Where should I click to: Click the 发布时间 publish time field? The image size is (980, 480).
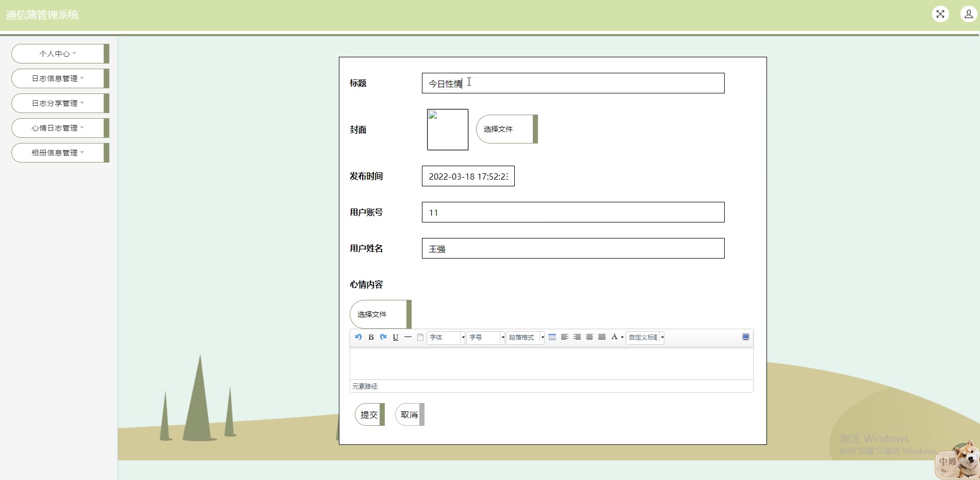pos(468,176)
